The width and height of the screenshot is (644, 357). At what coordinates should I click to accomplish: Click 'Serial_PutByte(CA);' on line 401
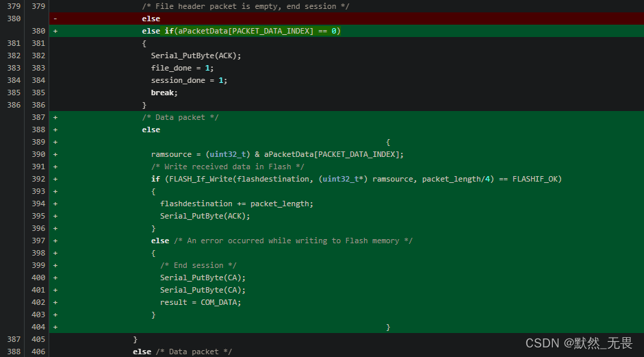click(203, 290)
